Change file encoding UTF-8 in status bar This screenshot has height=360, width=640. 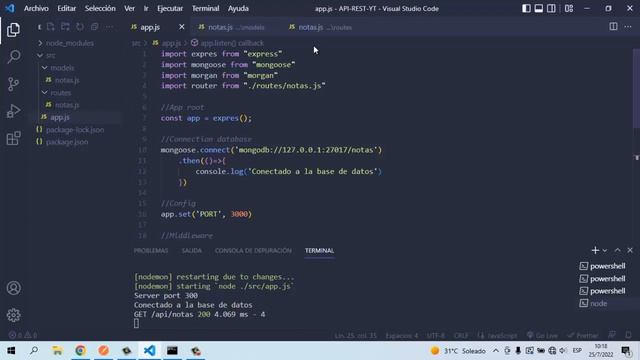pyautogui.click(x=436, y=336)
